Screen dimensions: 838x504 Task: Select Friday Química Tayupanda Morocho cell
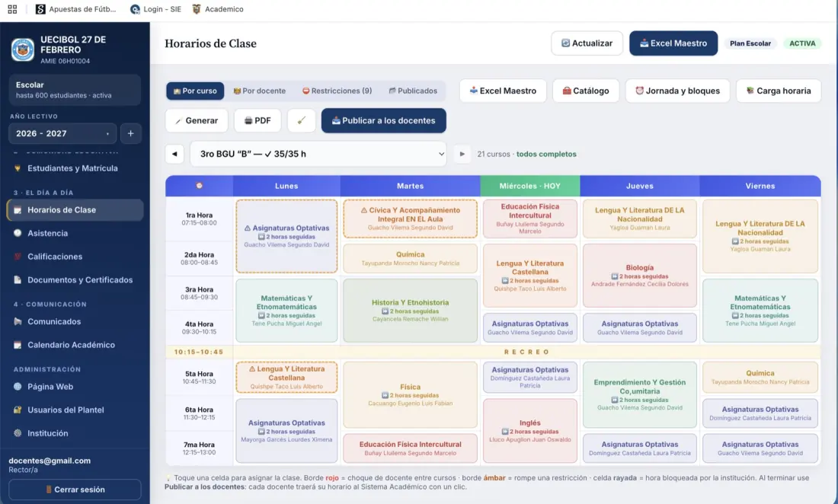click(760, 377)
